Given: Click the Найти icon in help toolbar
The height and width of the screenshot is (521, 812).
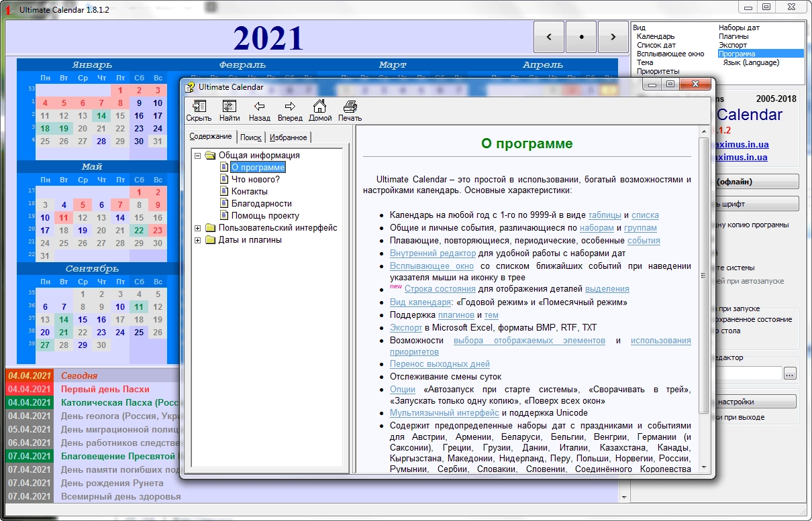Looking at the screenshot, I should pyautogui.click(x=230, y=110).
